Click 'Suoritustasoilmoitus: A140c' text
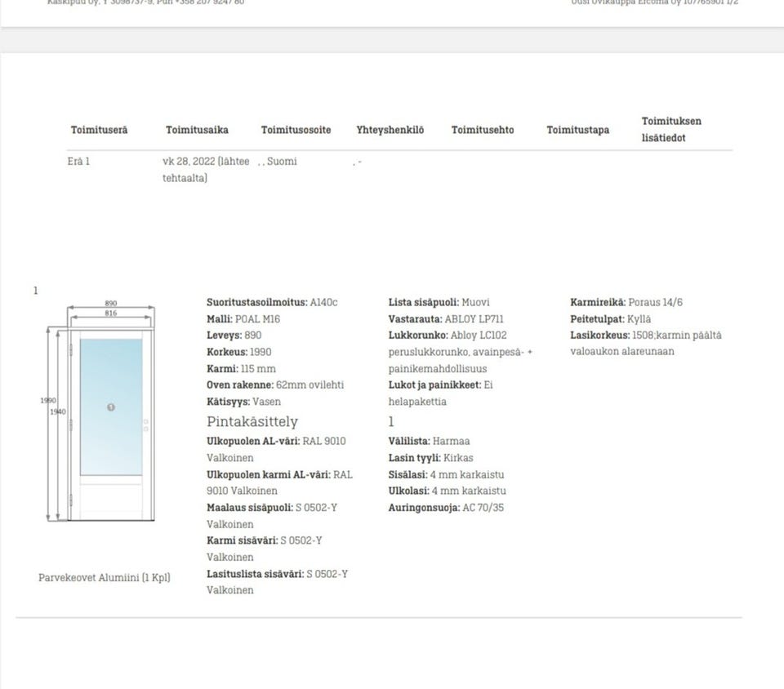This screenshot has height=689, width=784. click(x=272, y=302)
